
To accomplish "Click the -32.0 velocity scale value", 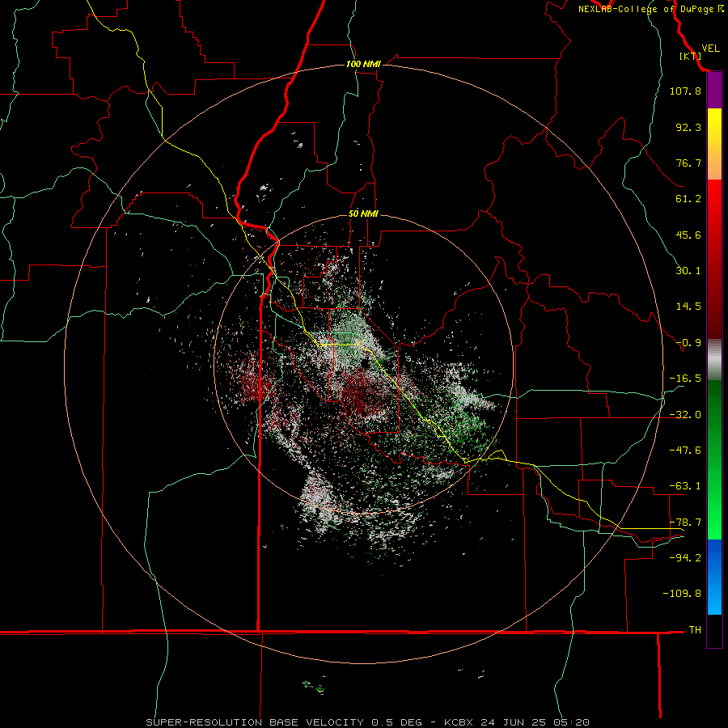I will 685,415.
